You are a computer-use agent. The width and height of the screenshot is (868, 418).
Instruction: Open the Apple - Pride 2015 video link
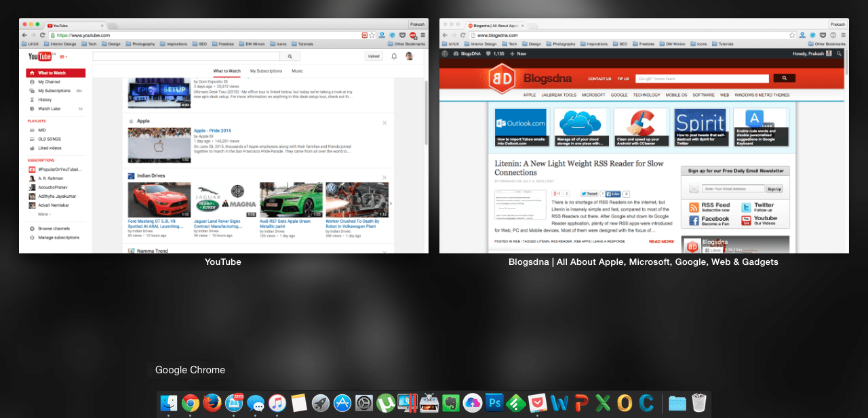click(x=212, y=131)
